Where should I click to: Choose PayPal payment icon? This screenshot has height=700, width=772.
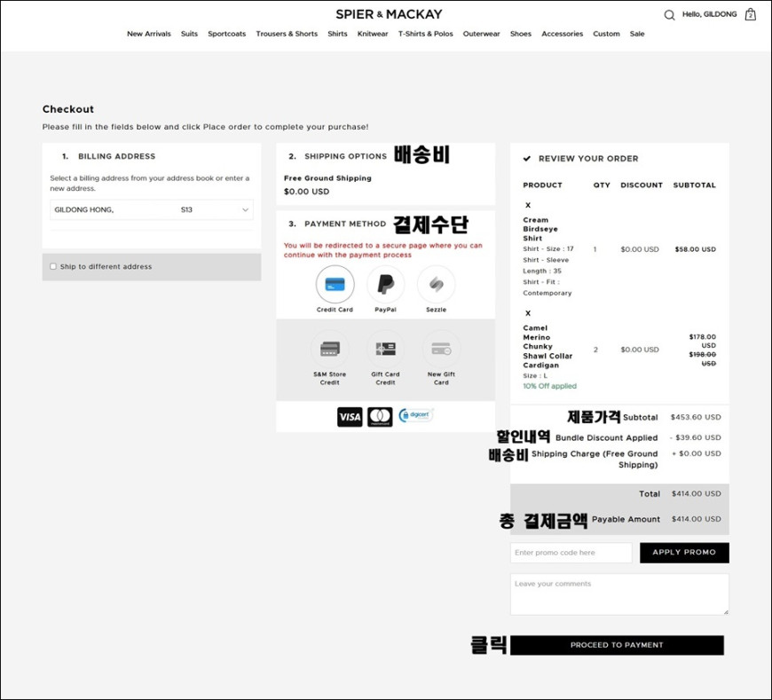[x=385, y=284]
